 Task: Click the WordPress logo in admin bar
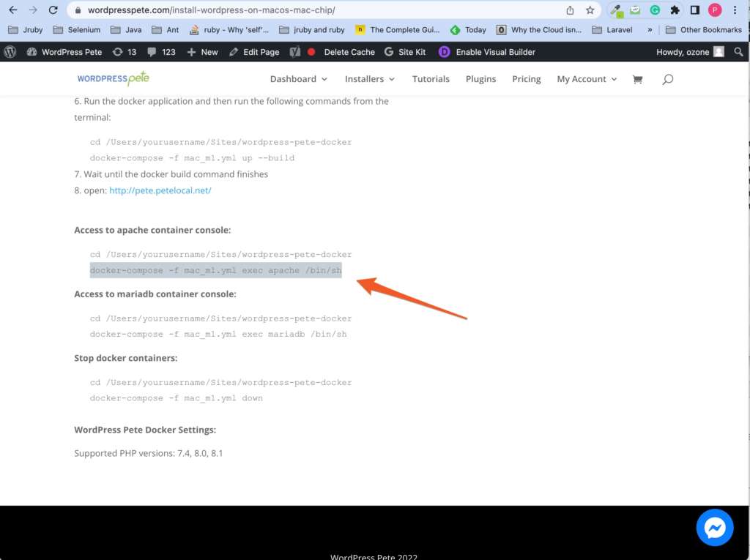pyautogui.click(x=10, y=52)
